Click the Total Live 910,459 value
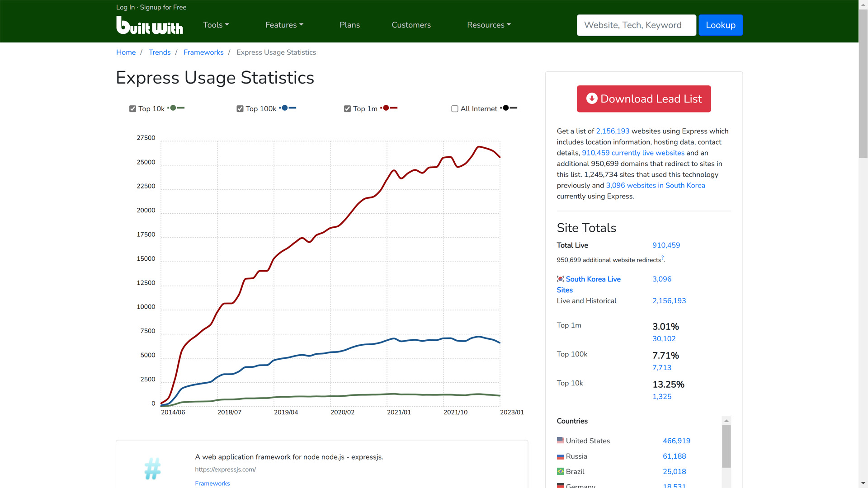868x488 pixels. click(x=666, y=245)
